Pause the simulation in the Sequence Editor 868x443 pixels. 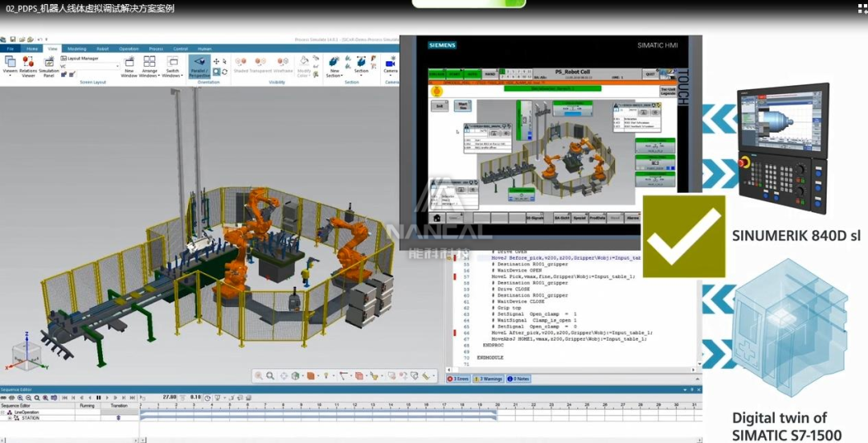tap(99, 398)
